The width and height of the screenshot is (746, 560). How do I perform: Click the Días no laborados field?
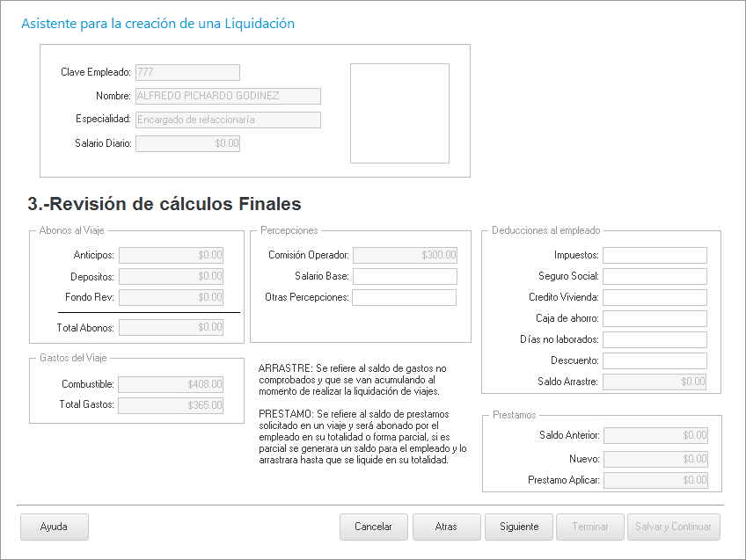[x=655, y=339]
